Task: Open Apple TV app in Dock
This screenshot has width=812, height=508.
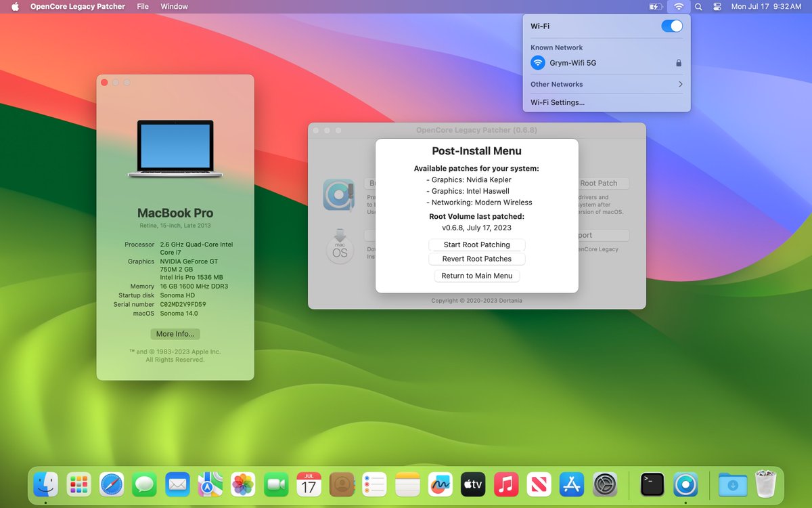Action: point(473,484)
